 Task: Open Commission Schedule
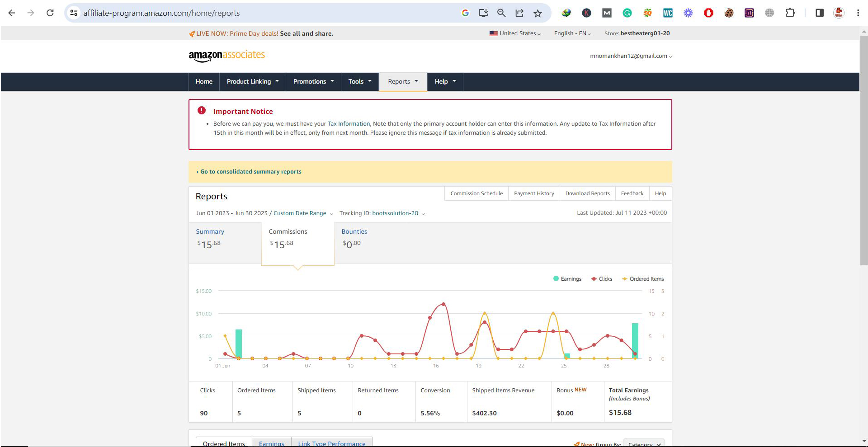(476, 193)
